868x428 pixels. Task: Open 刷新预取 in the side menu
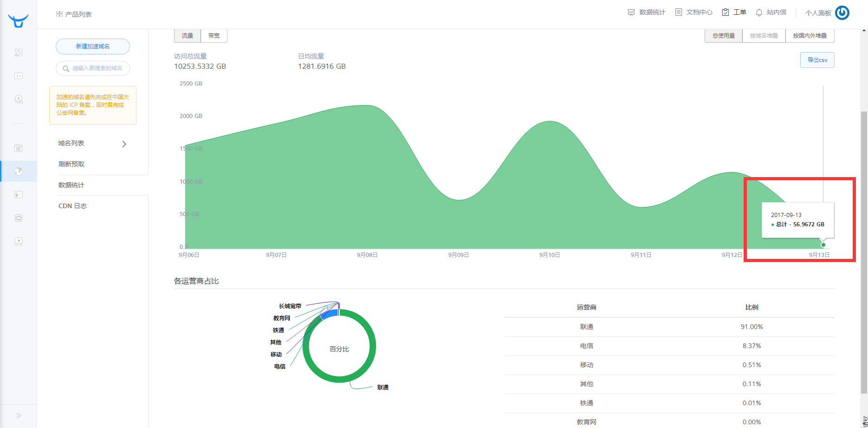71,164
